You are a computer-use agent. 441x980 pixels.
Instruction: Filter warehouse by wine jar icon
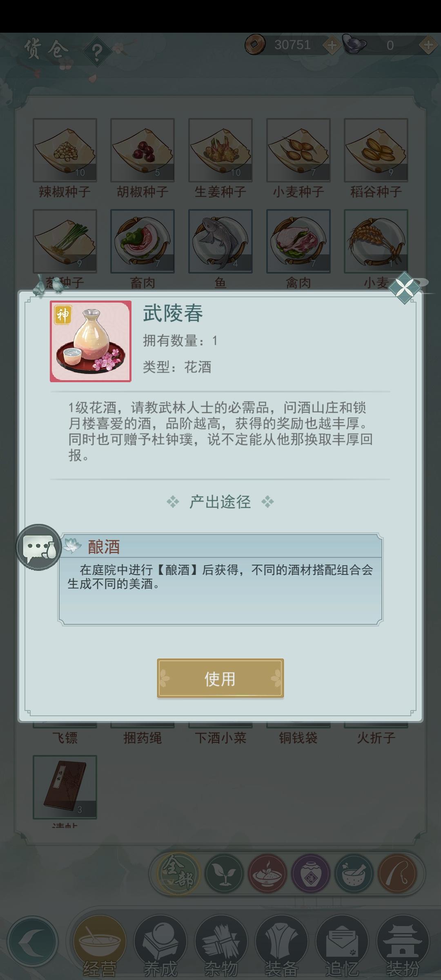tap(311, 873)
